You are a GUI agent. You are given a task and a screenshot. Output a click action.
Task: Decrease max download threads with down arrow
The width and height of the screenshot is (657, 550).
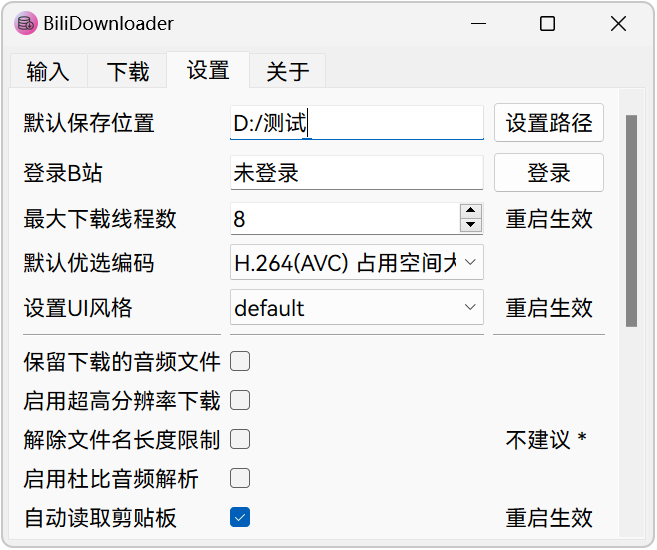(x=471, y=225)
